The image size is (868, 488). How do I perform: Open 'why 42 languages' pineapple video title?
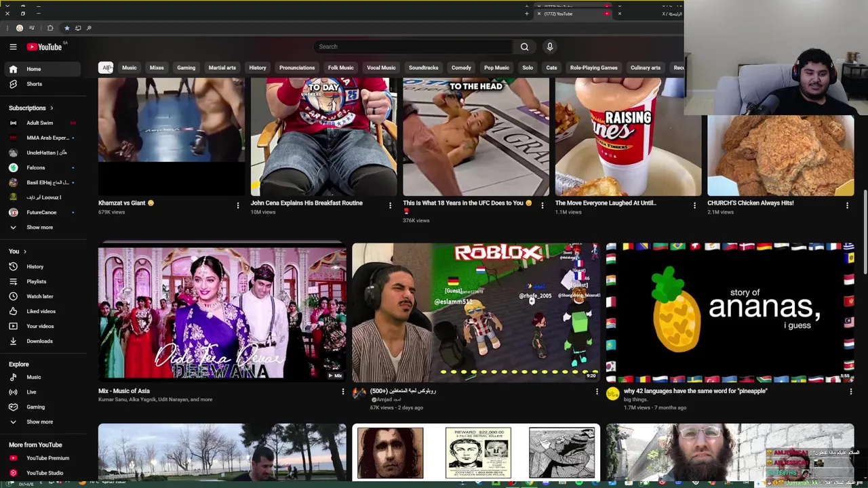[x=695, y=391]
